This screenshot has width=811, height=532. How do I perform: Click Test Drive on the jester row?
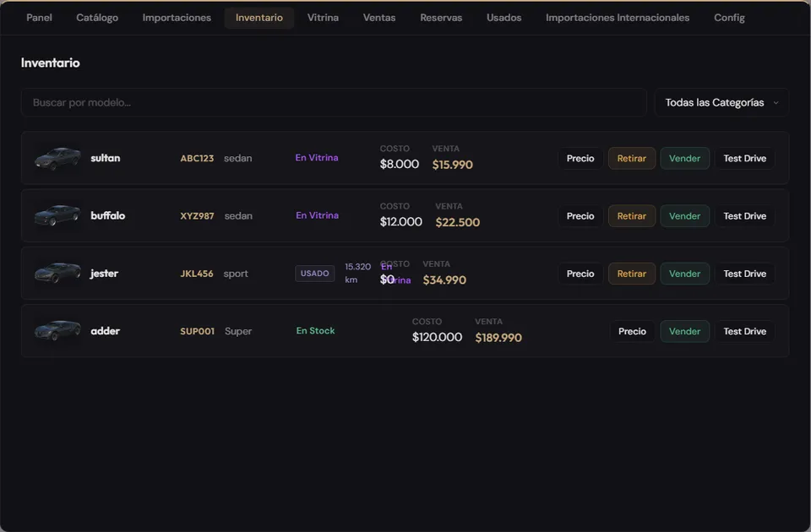click(x=745, y=274)
